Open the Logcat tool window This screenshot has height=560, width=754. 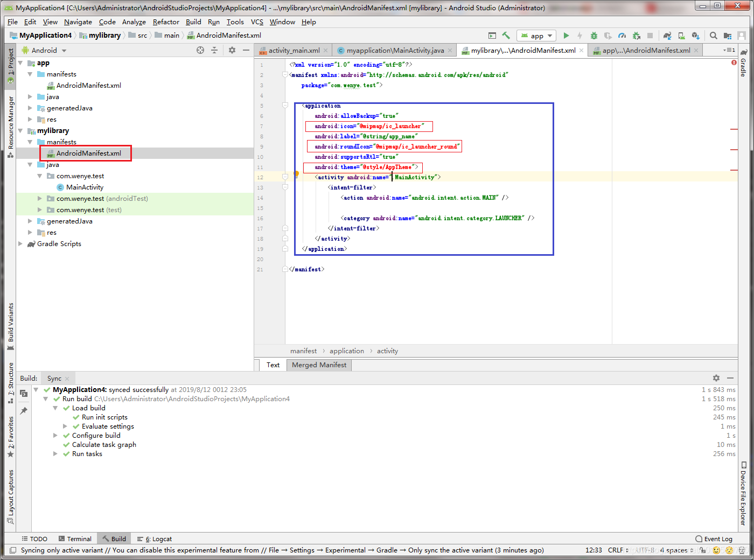pyautogui.click(x=155, y=539)
